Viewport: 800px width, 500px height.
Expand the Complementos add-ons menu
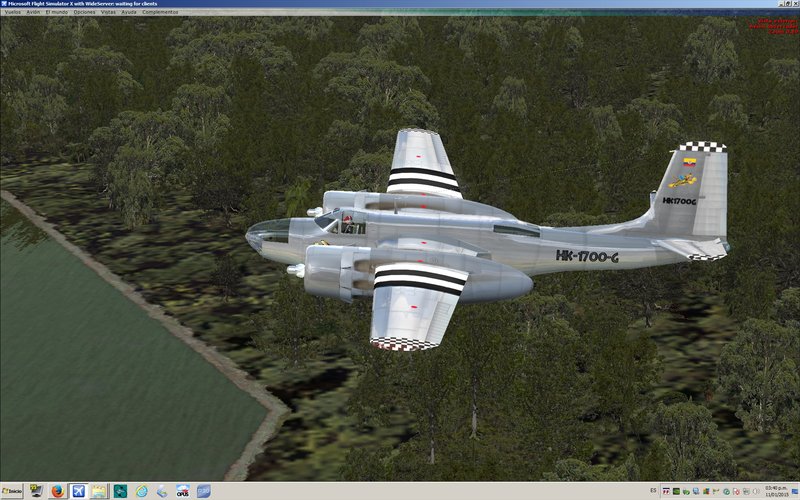click(160, 12)
